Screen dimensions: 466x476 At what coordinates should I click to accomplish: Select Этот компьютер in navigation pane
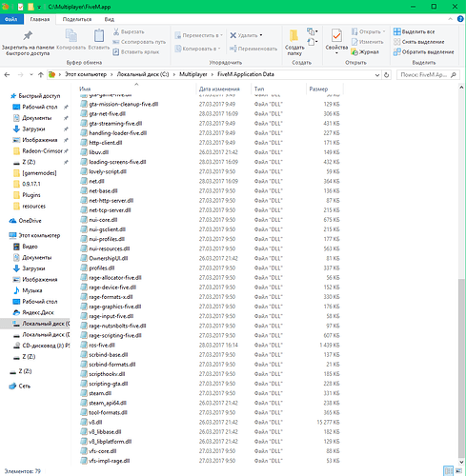[39, 235]
